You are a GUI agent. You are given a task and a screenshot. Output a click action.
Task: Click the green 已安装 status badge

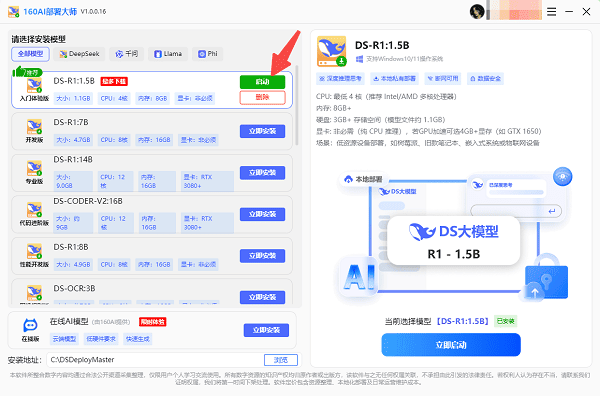click(x=505, y=321)
